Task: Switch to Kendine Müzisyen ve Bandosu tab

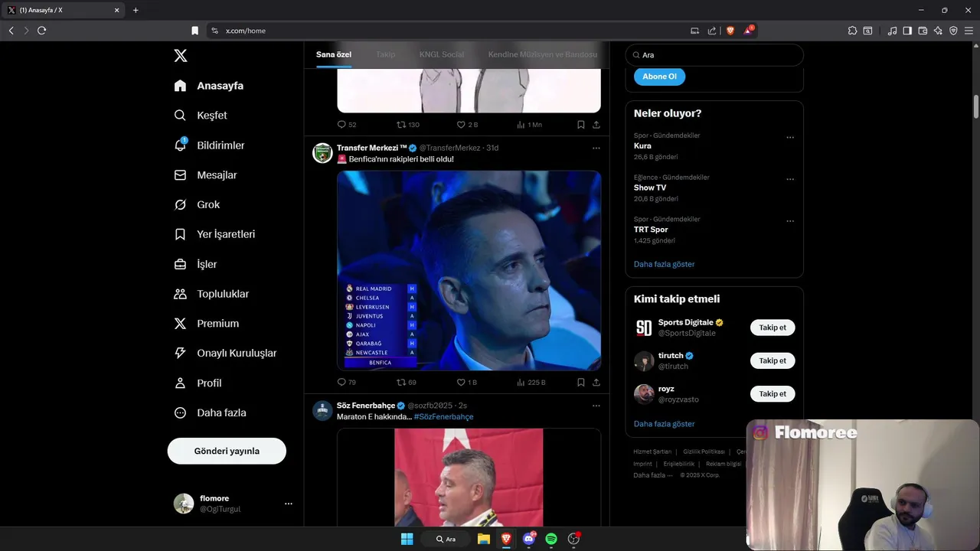Action: (542, 54)
